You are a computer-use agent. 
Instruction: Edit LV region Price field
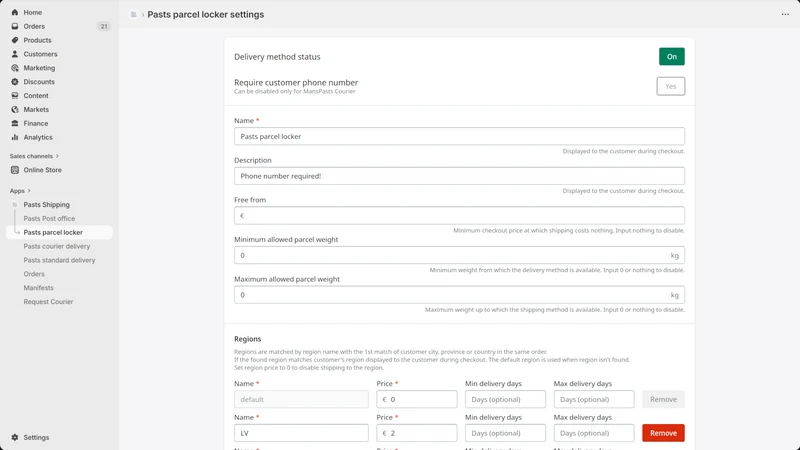coord(417,433)
